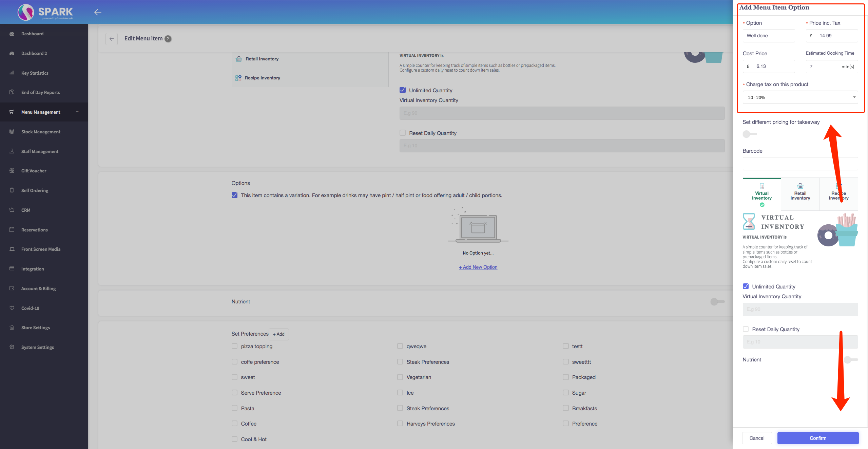
Task: Select the Retail Inventory tab in panel
Action: pos(800,194)
